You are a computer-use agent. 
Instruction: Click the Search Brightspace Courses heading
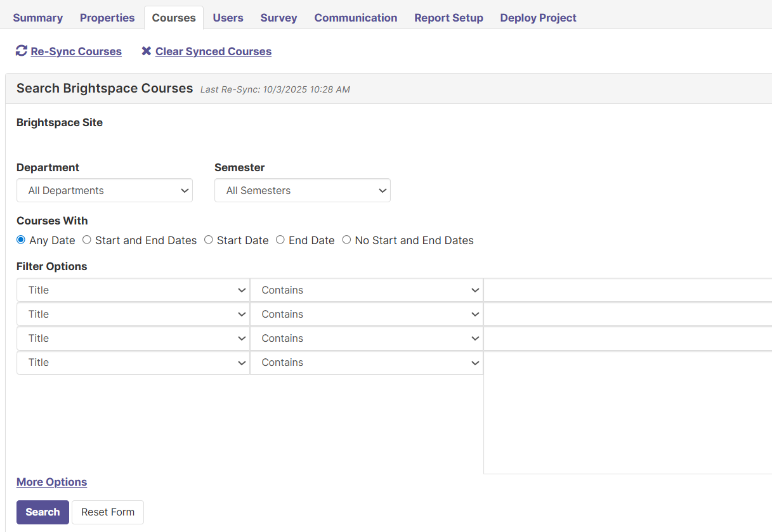click(105, 88)
